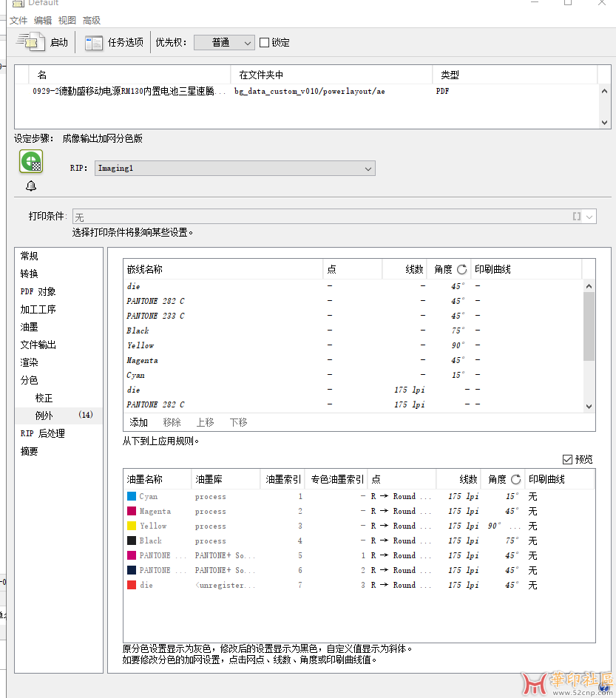Click the 油墨名称 column header
616x698 pixels.
(158, 479)
